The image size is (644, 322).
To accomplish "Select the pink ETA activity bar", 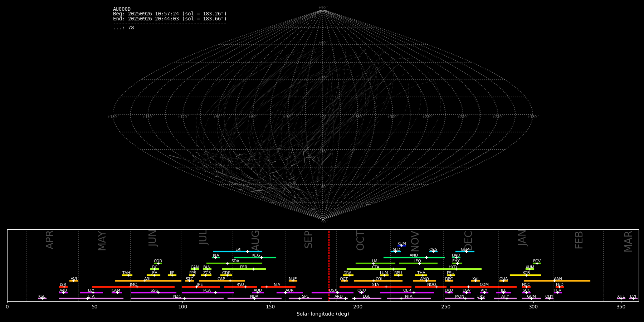I will point(91,298).
